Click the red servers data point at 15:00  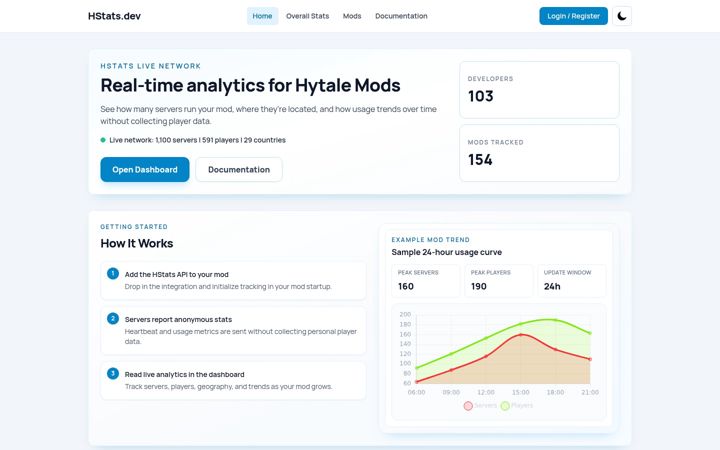tap(521, 335)
